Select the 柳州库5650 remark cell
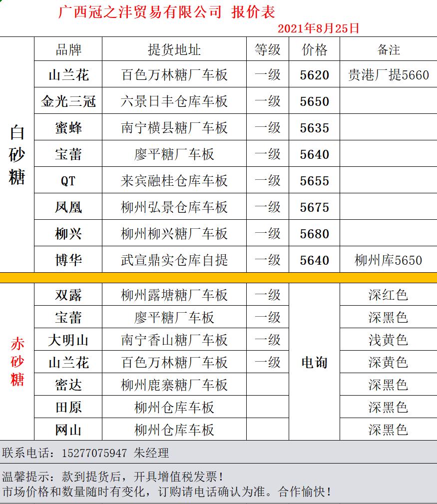Image resolution: width=437 pixels, height=504 pixels. 388,260
